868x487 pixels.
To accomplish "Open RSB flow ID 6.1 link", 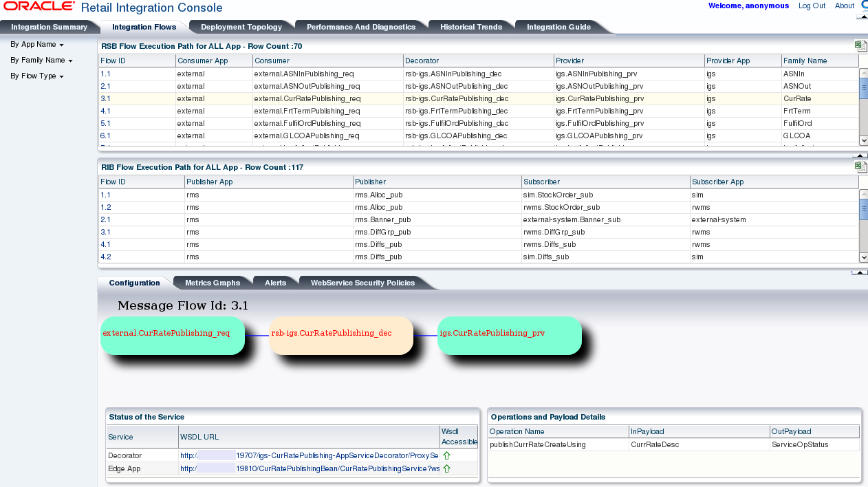I will [x=105, y=136].
